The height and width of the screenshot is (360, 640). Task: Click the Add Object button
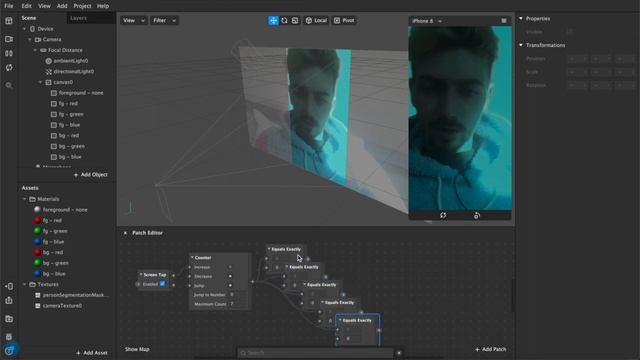pyautogui.click(x=91, y=175)
